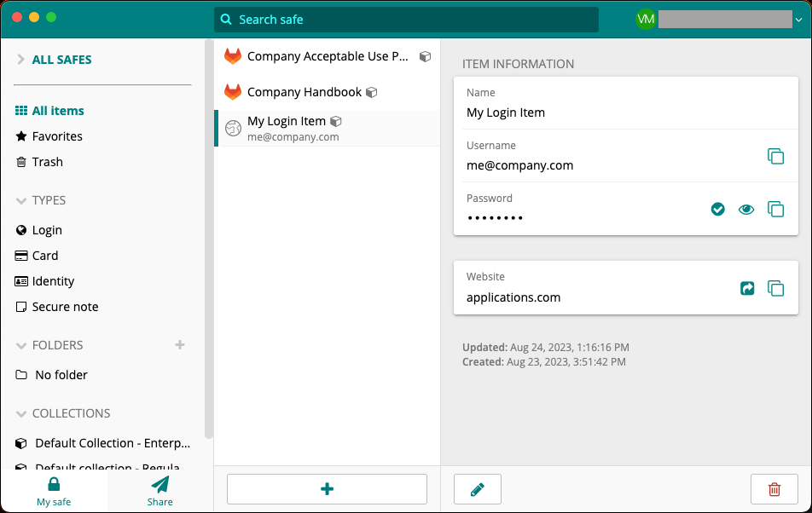The height and width of the screenshot is (513, 812).
Task: Open the Company Handbook item
Action: [304, 92]
